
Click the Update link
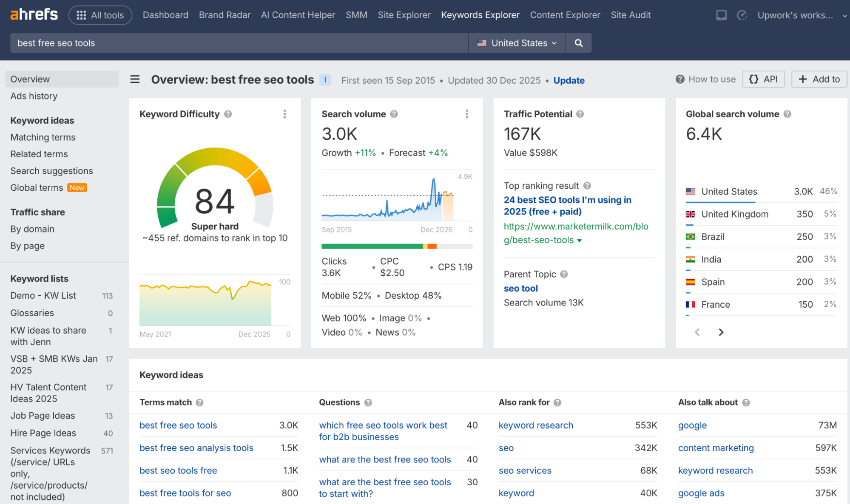click(x=569, y=80)
